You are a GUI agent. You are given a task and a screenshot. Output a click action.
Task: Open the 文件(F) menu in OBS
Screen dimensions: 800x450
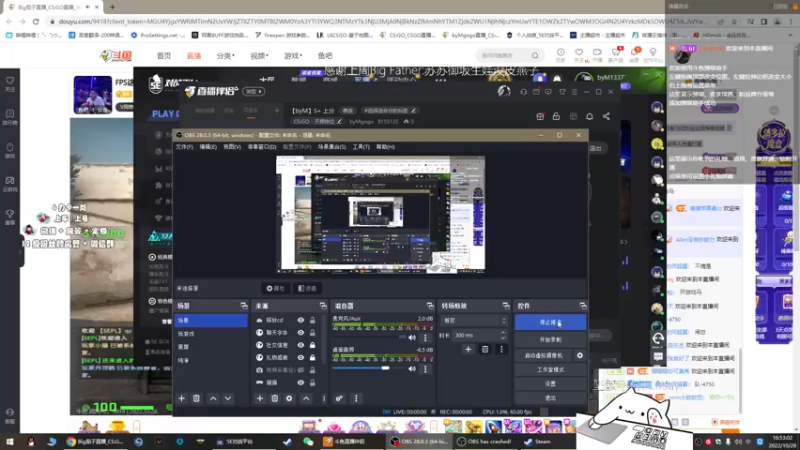point(184,147)
